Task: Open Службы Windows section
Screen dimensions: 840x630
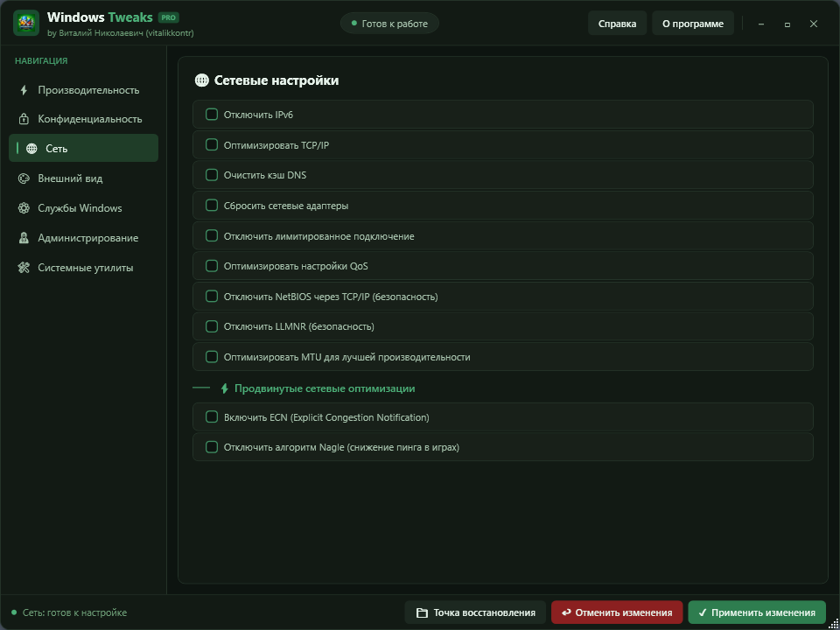Action: click(x=84, y=208)
